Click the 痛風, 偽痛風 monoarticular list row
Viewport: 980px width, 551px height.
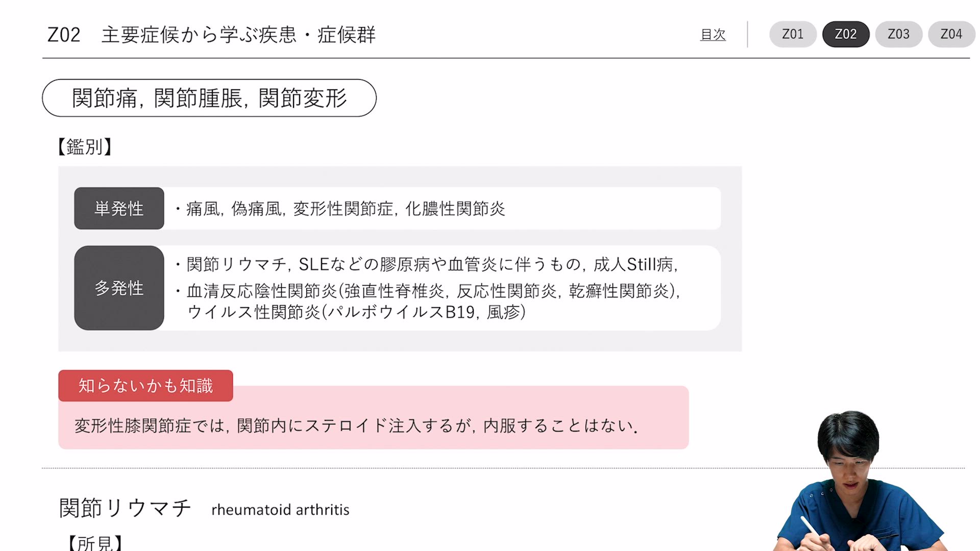[x=346, y=209]
